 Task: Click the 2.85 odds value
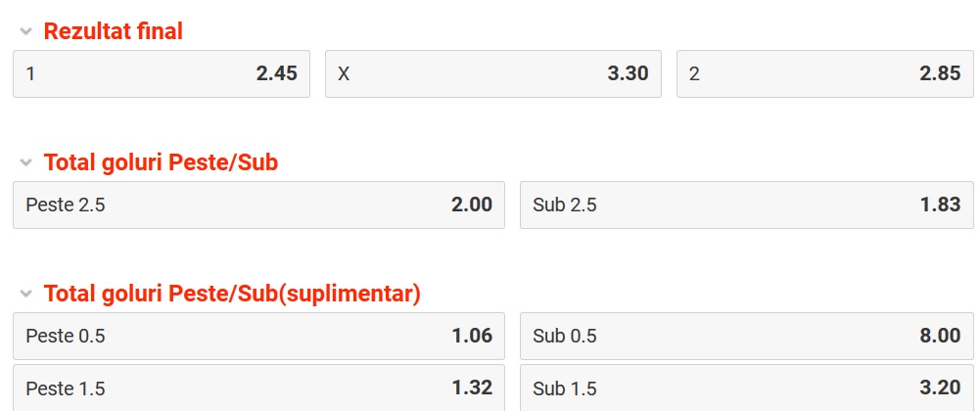[x=940, y=73]
